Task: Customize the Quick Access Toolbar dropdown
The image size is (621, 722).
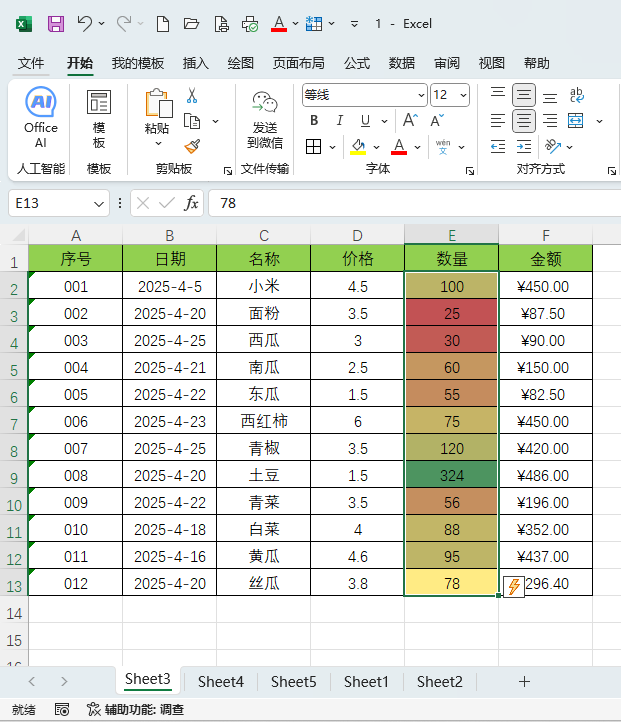Action: coord(354,23)
